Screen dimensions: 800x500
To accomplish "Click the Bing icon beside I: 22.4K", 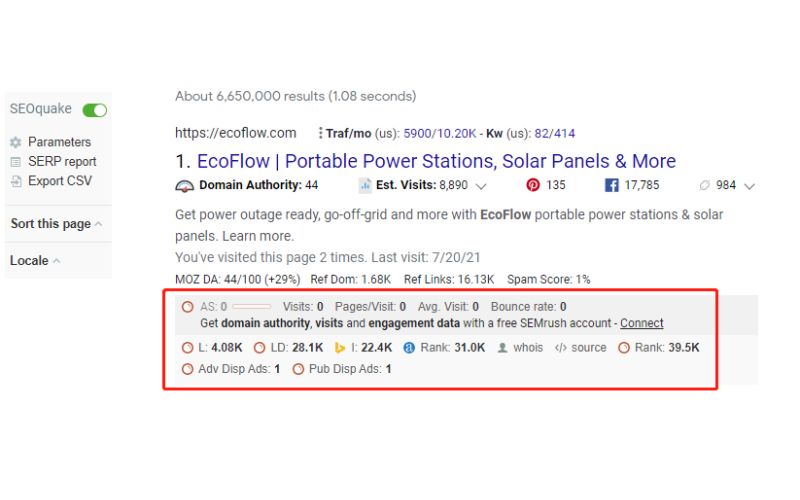I will point(340,348).
